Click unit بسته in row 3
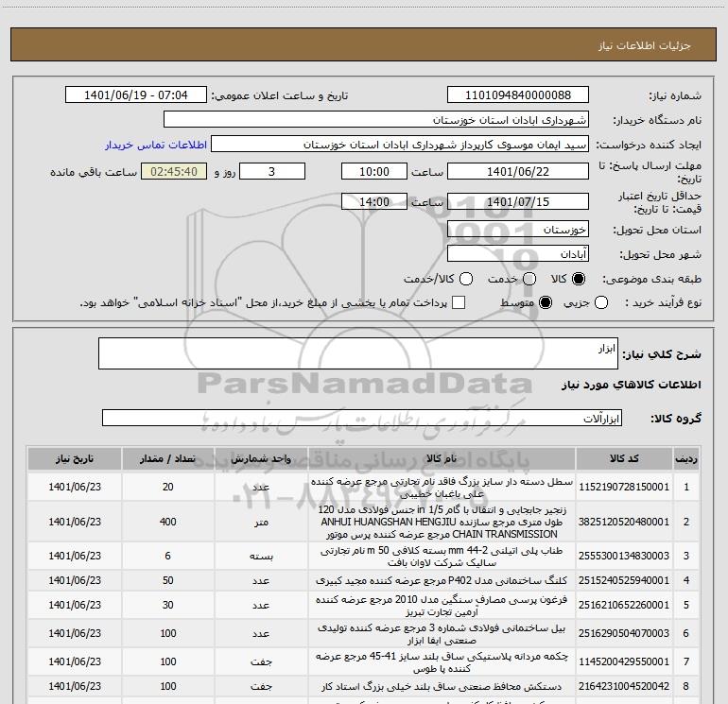This screenshot has width=728, height=704. 261,556
